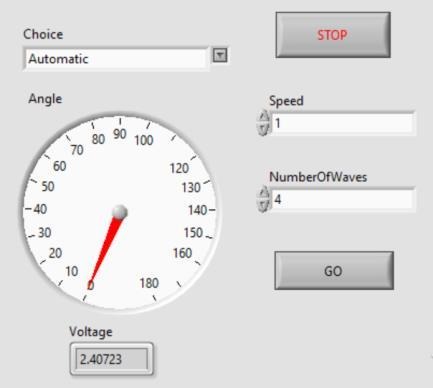This screenshot has width=433, height=388.
Task: Click the GO button
Action: coord(334,271)
